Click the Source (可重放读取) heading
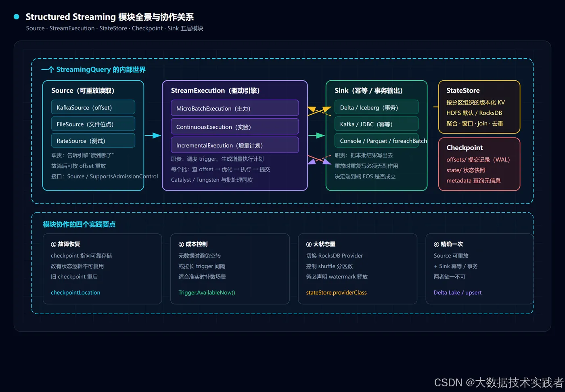The height and width of the screenshot is (392, 565). [83, 90]
